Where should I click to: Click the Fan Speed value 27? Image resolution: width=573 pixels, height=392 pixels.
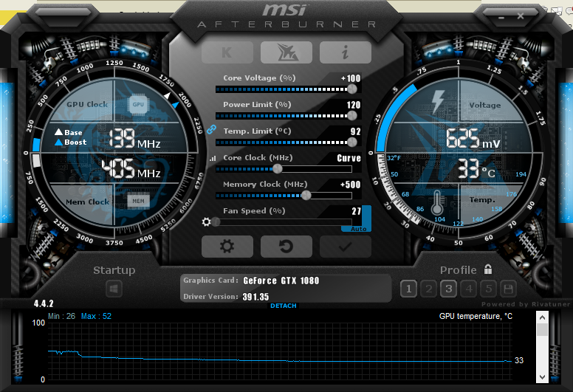click(x=357, y=211)
